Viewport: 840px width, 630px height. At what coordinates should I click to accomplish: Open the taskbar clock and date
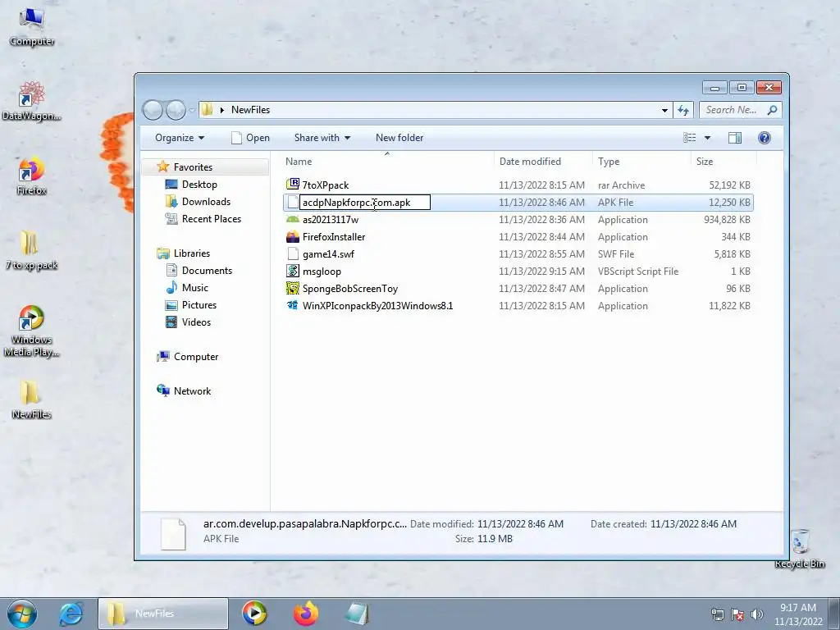798,614
